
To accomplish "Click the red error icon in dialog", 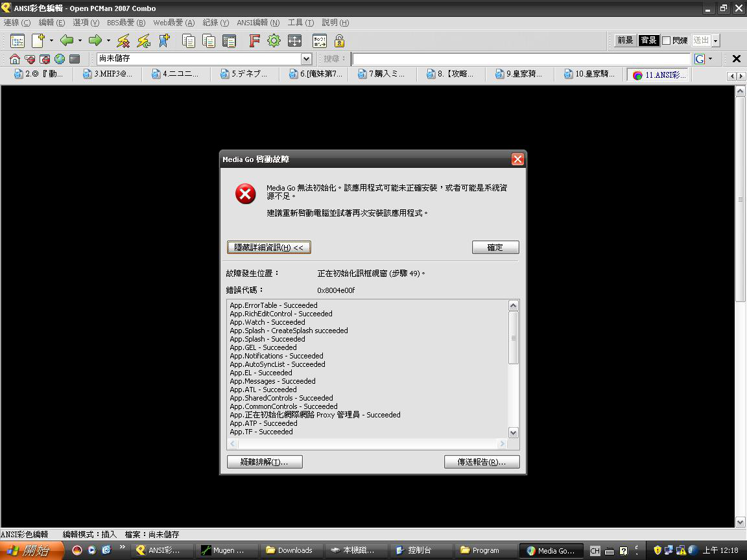I will point(245,194).
